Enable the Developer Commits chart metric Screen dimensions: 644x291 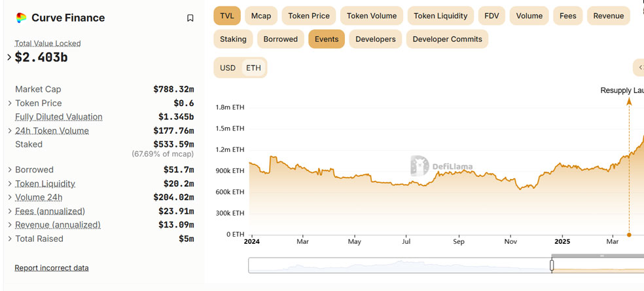point(447,39)
